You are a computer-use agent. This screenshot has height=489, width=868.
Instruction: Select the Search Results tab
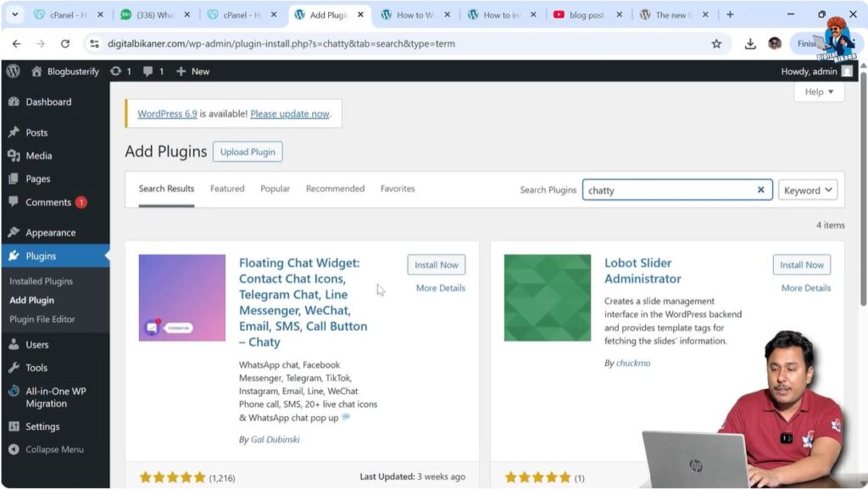(166, 189)
